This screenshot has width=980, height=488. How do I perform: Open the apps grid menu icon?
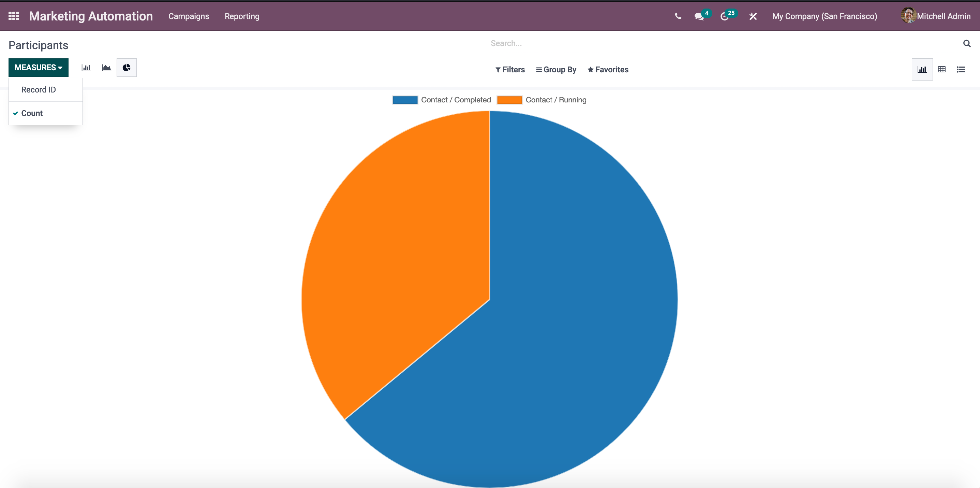(14, 16)
